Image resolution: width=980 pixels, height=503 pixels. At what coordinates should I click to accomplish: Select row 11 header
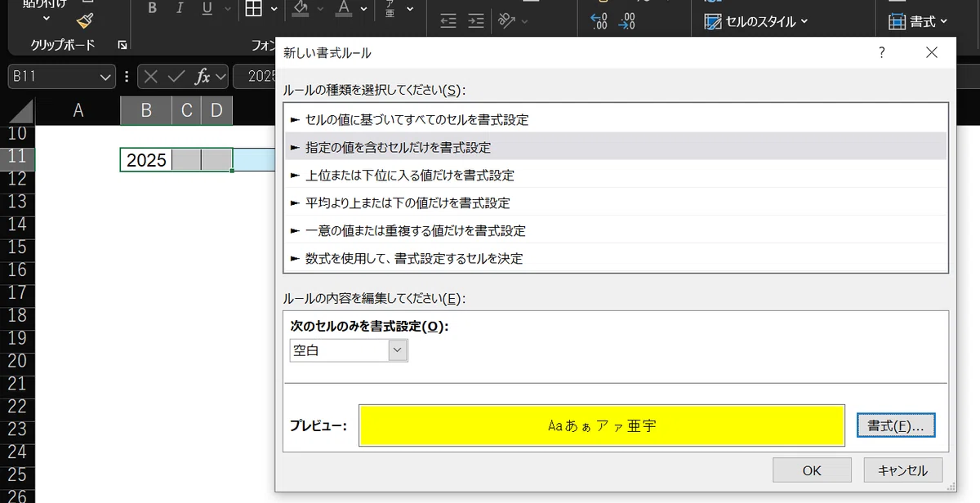click(x=17, y=158)
